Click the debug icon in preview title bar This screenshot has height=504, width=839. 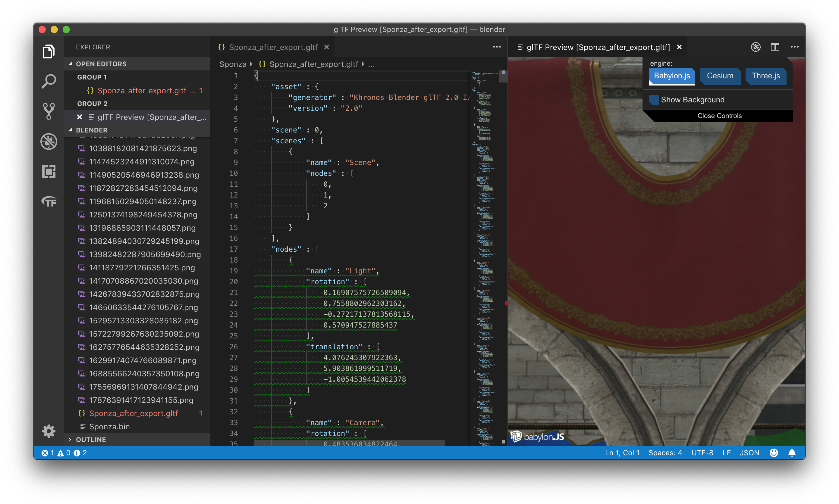pyautogui.click(x=756, y=47)
